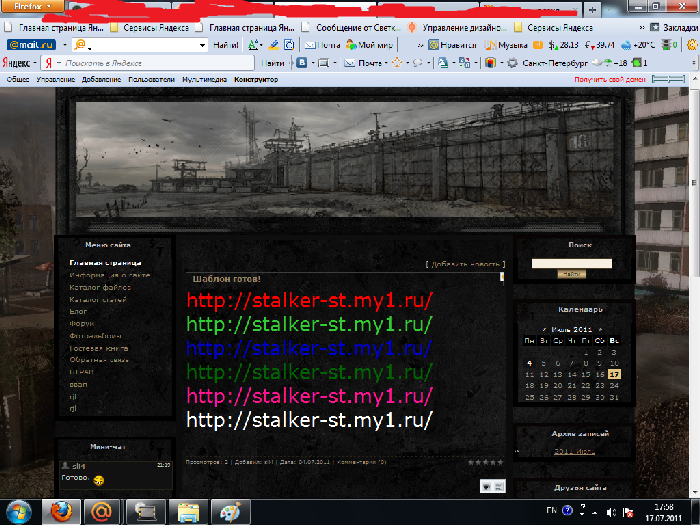Click the VKontakte 'B' icon in Yandex bar

pyautogui.click(x=302, y=63)
